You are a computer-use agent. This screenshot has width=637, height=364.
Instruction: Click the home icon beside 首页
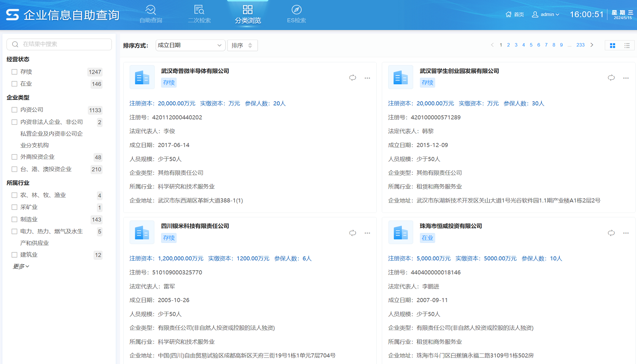tap(508, 14)
